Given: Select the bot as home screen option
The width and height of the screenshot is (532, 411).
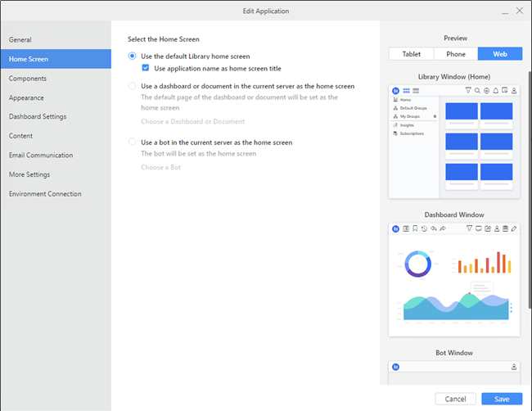Looking at the screenshot, I should [133, 142].
